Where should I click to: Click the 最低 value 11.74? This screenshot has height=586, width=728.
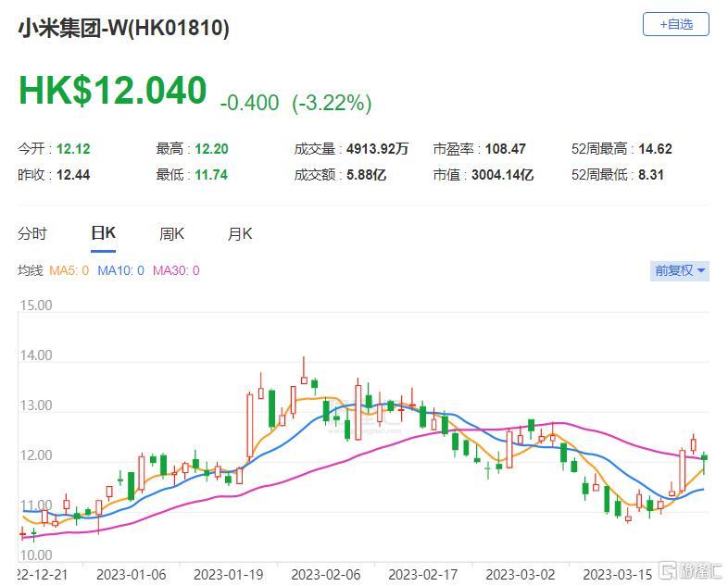[x=211, y=175]
